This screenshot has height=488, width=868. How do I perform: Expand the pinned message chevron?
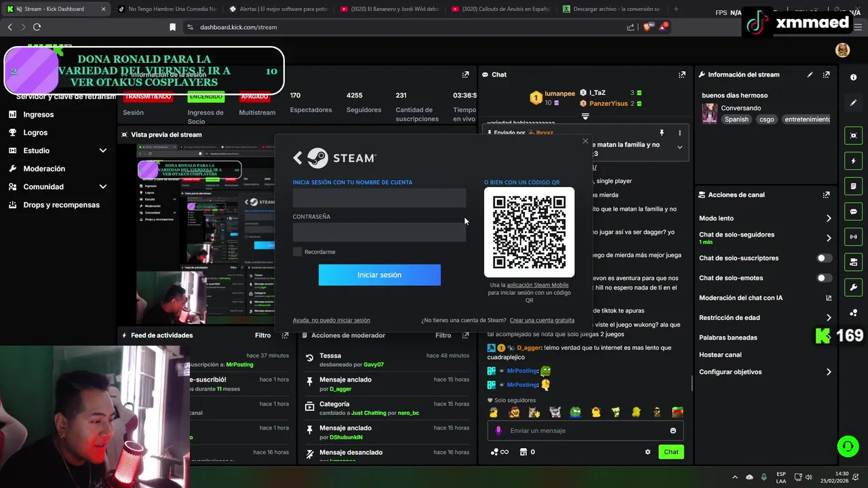click(679, 147)
